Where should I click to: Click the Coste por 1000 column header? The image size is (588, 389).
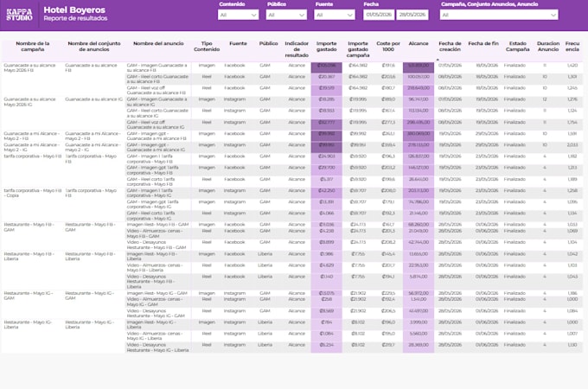(x=388, y=47)
